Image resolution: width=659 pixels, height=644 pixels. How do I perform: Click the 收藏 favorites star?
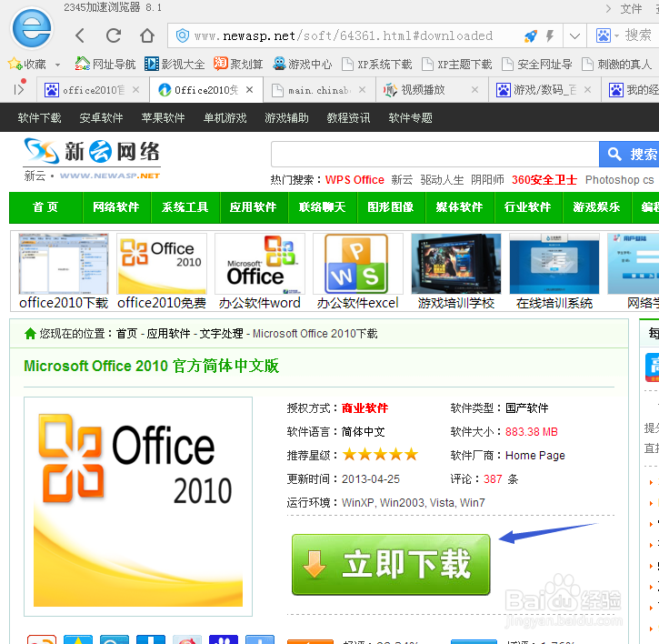pyautogui.click(x=15, y=64)
